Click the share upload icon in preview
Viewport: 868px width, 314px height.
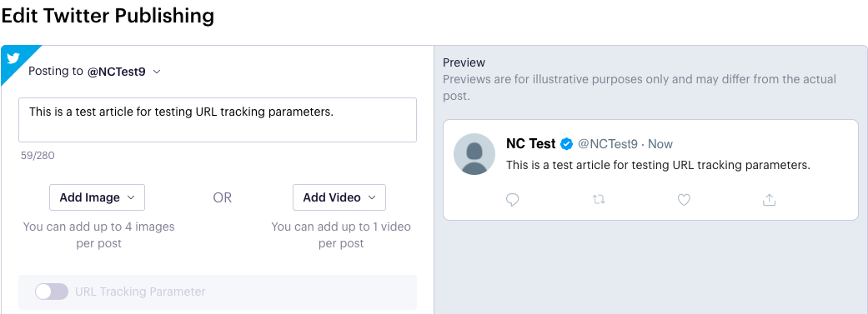(769, 200)
